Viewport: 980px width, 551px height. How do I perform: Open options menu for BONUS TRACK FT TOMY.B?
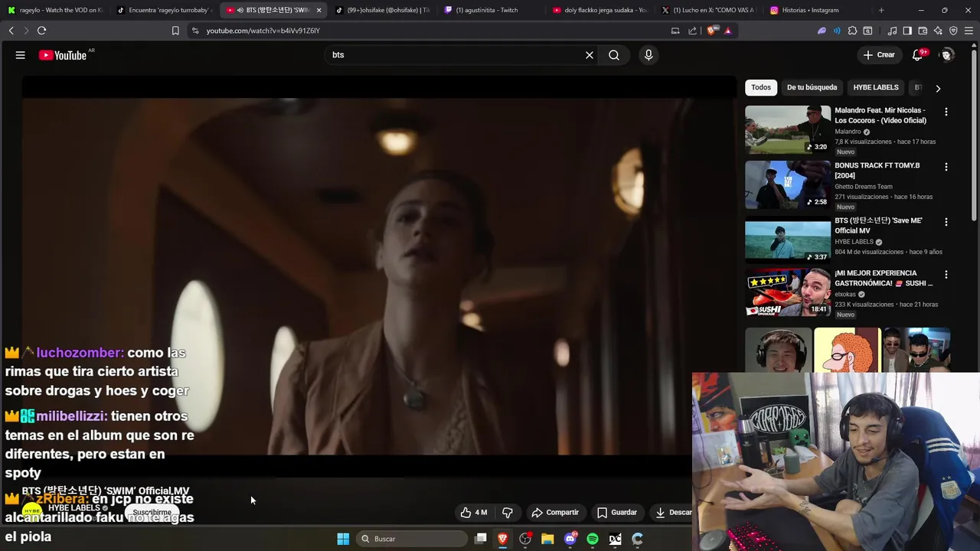click(946, 167)
